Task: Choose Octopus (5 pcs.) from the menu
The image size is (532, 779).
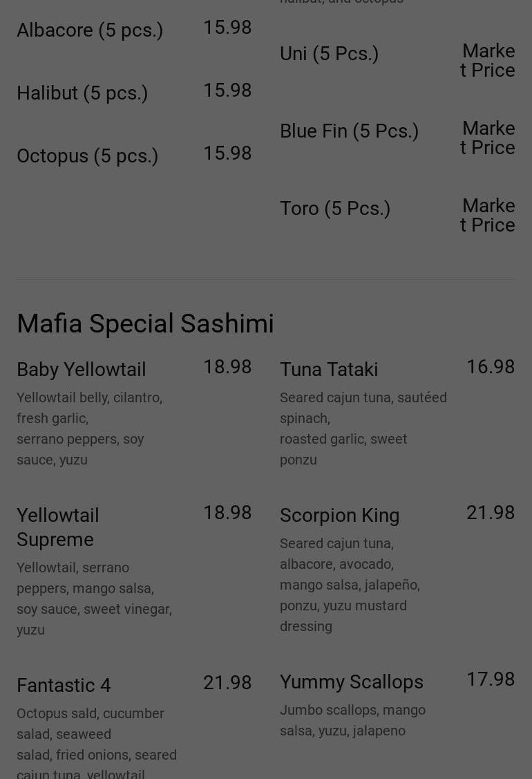Action: [x=88, y=156]
